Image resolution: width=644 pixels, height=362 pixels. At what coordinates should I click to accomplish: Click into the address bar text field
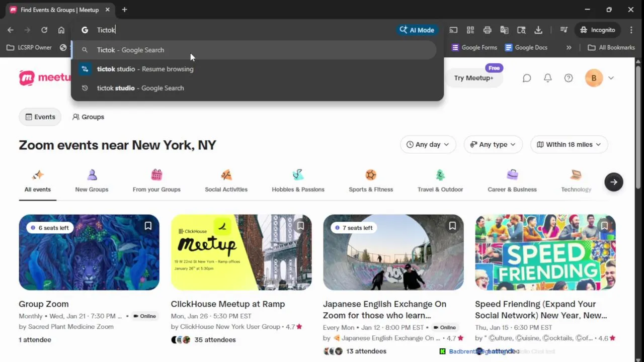coord(242,30)
